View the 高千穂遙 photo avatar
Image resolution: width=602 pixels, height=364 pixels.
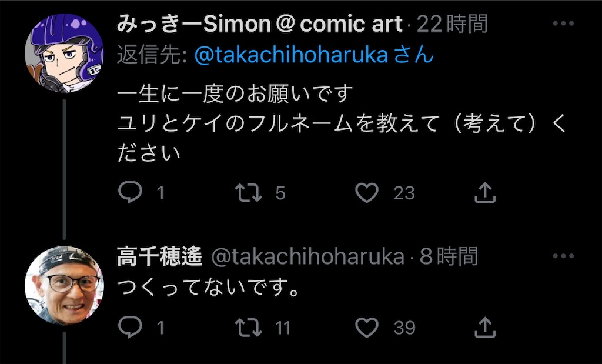pos(64,285)
